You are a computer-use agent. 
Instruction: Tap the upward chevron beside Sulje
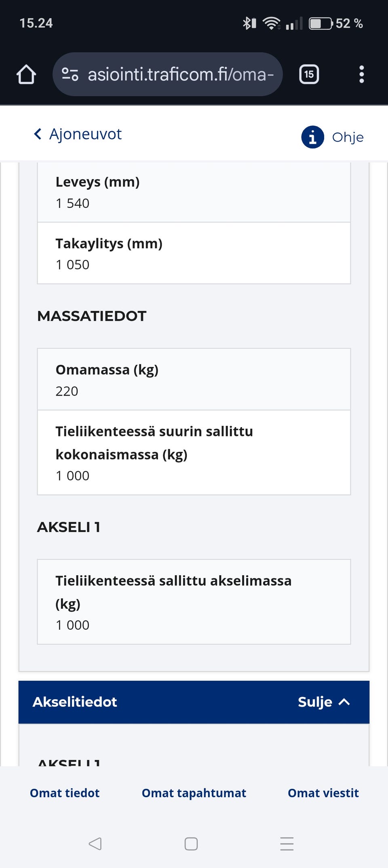pos(344,702)
